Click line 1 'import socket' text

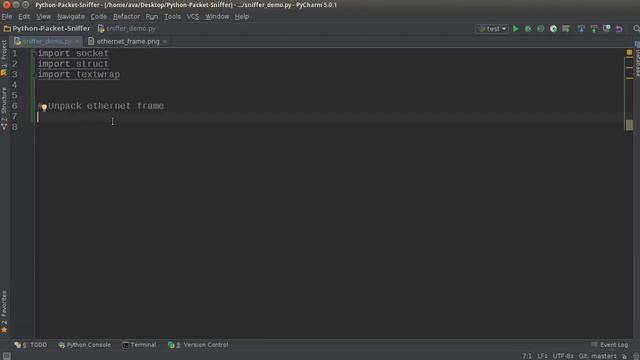73,53
